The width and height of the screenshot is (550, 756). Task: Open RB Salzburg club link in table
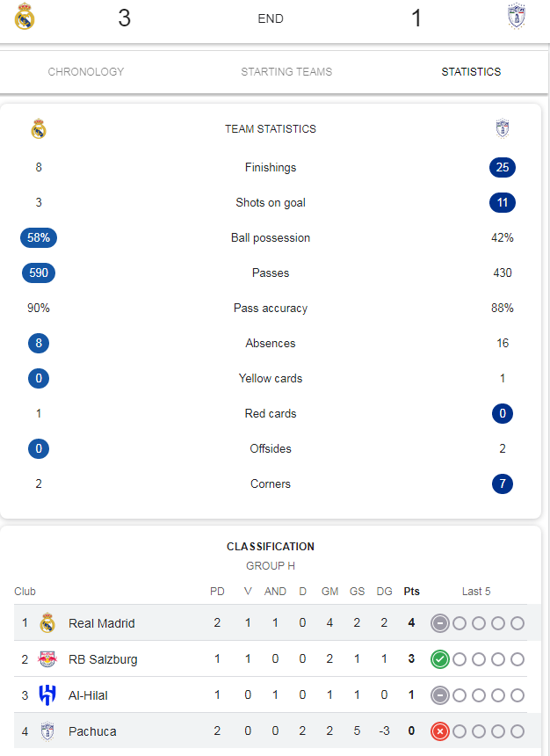[103, 659]
